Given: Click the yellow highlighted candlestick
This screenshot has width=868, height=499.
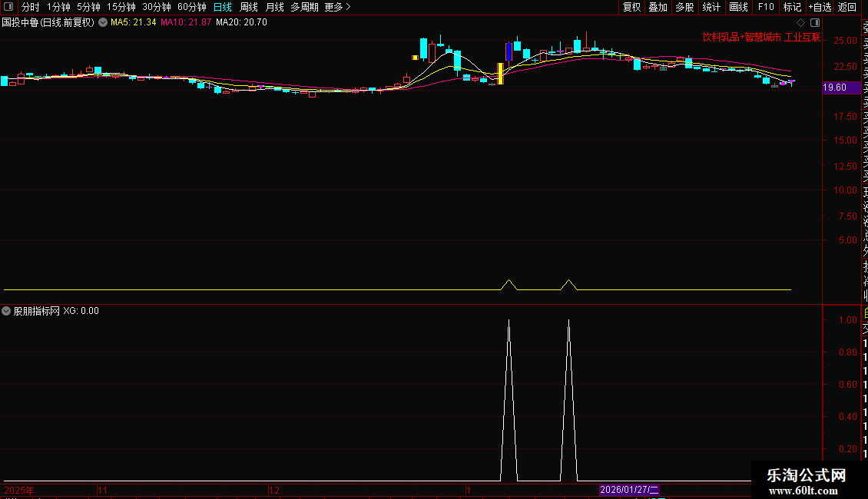Looking at the screenshot, I should pyautogui.click(x=500, y=74).
